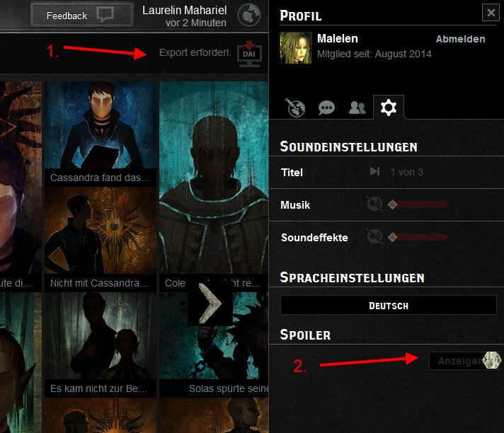
Task: Open the 'Cassandra fand das' tile
Action: coord(100,131)
